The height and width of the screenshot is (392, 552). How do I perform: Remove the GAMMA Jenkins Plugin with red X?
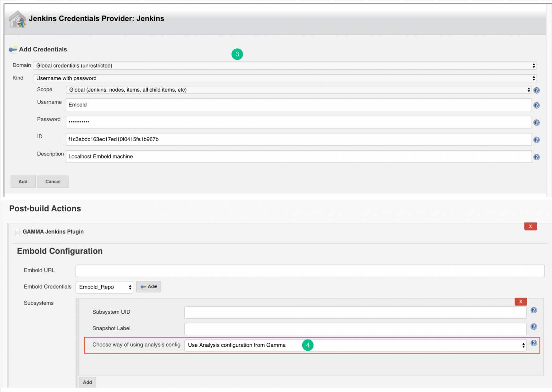pos(530,226)
